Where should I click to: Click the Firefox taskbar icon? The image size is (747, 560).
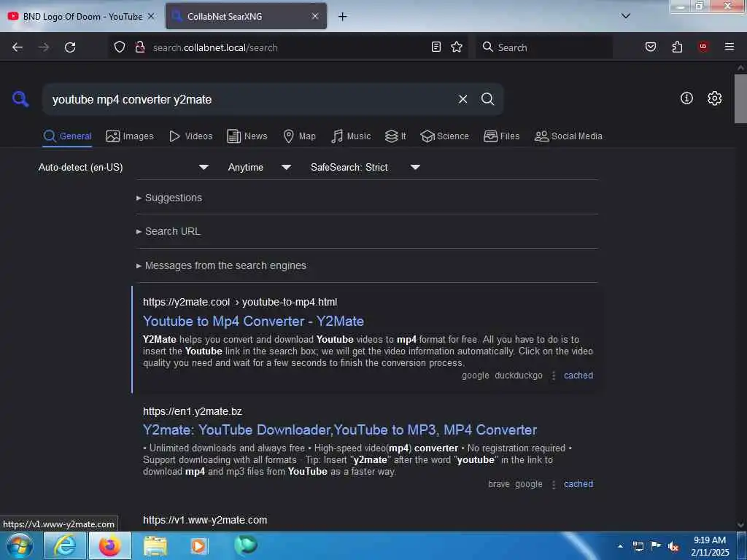click(x=109, y=545)
